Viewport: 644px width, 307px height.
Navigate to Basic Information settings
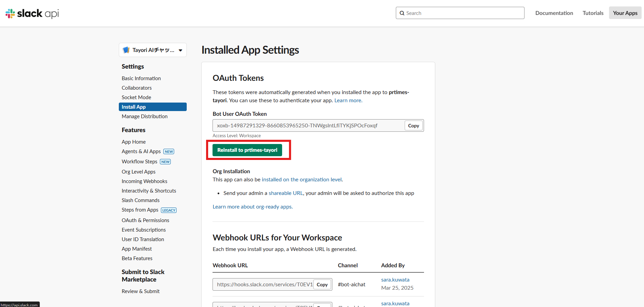pyautogui.click(x=141, y=78)
